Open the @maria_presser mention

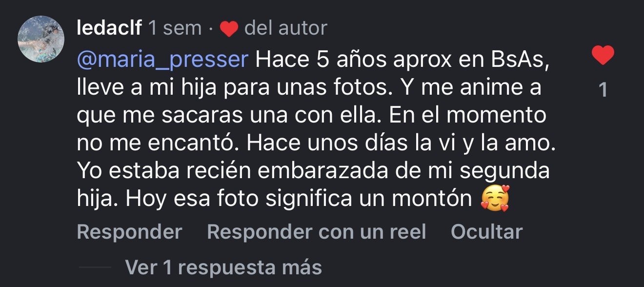[x=163, y=60]
